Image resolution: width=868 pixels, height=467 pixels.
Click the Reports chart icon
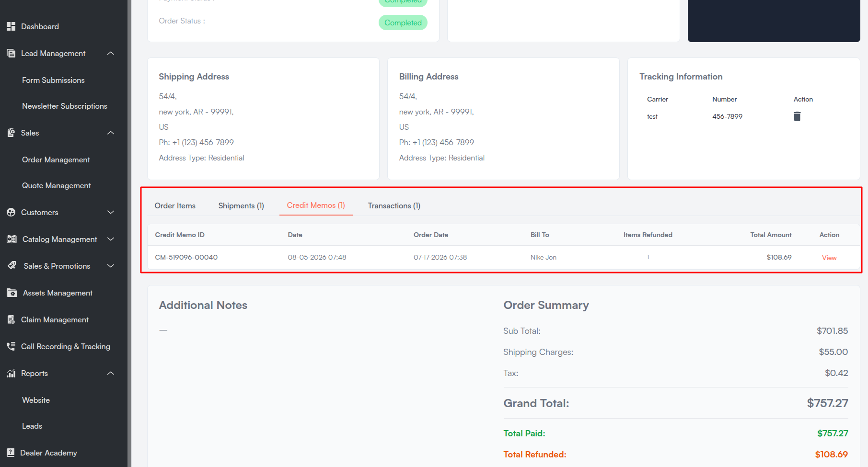pyautogui.click(x=11, y=373)
